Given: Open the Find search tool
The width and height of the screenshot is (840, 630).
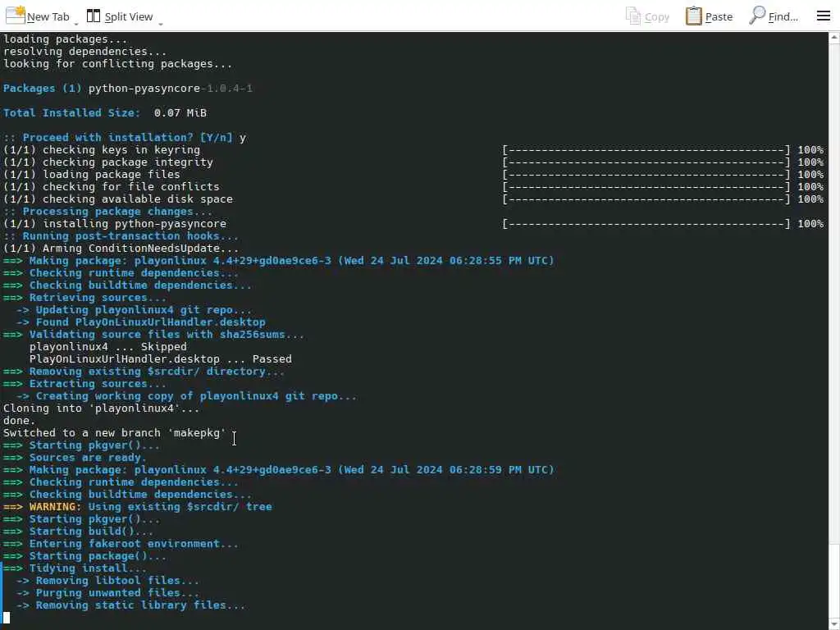Looking at the screenshot, I should 773,16.
